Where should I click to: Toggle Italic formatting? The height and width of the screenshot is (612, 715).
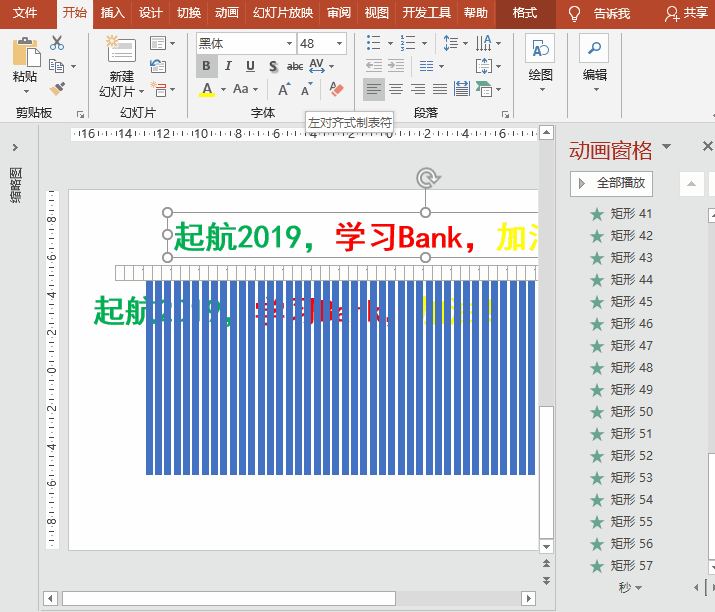[x=228, y=66]
